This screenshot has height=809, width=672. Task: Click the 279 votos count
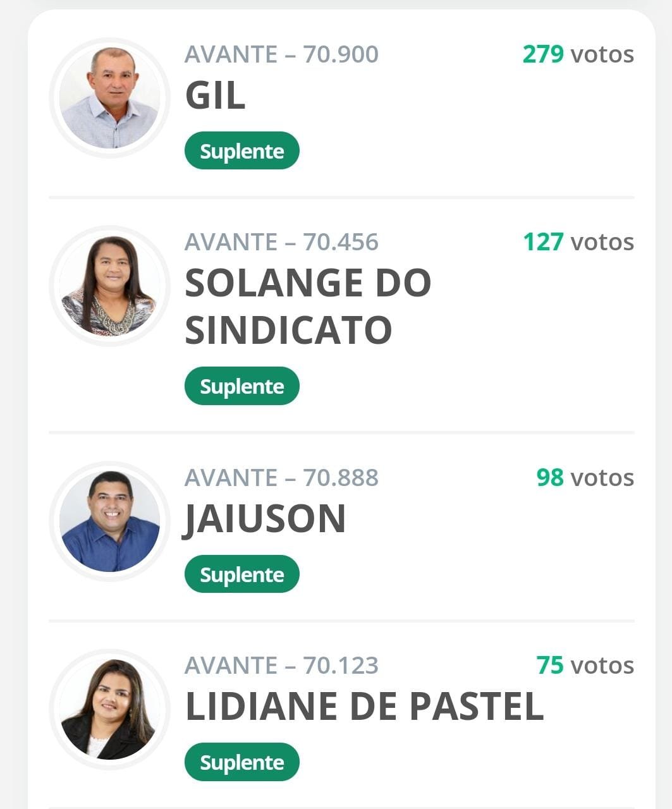(x=578, y=54)
